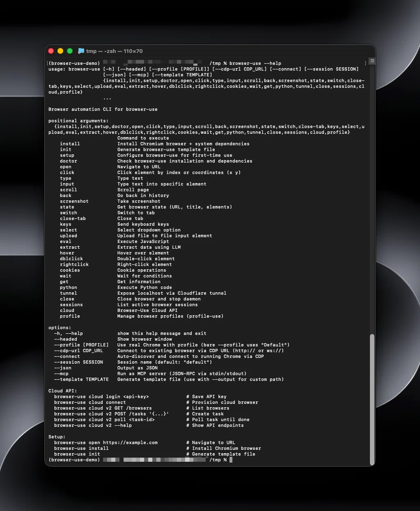Click the 'Scroll page' description
420x511 pixels.
pyautogui.click(x=133, y=190)
